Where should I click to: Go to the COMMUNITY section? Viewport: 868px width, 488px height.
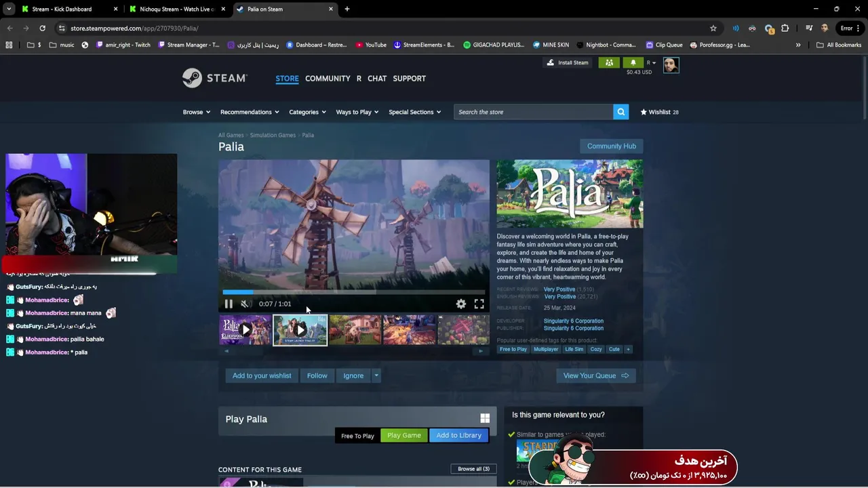328,79
